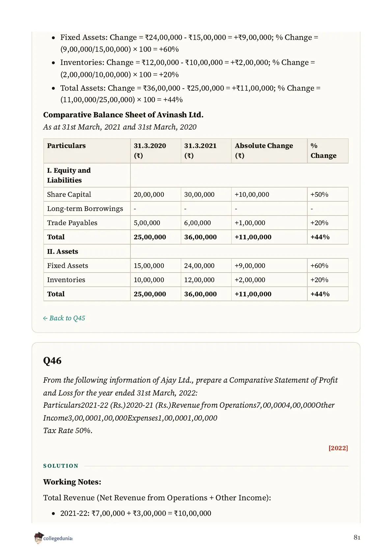Screen dimensions: 392x555
Task: Click the left arrow before Back to Q45
Action: tap(45, 318)
